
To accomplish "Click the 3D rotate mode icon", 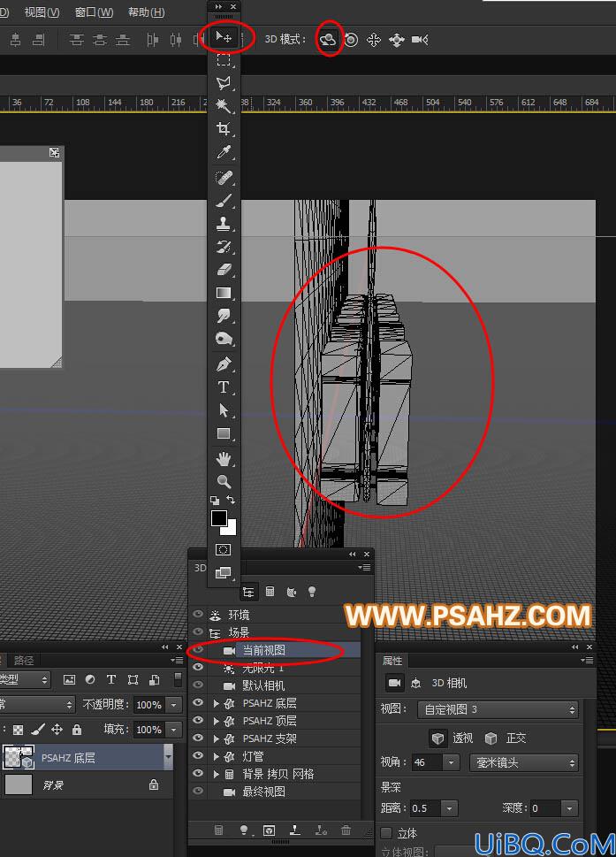I will (x=328, y=39).
